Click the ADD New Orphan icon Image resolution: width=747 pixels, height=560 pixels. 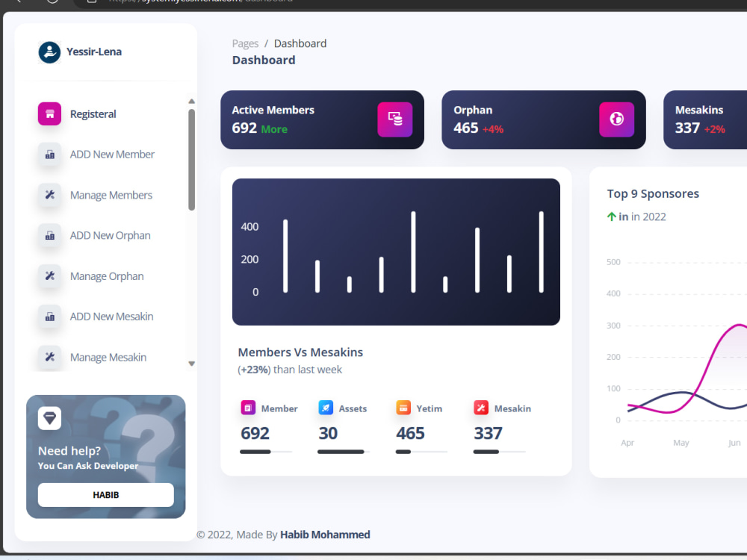click(x=49, y=235)
